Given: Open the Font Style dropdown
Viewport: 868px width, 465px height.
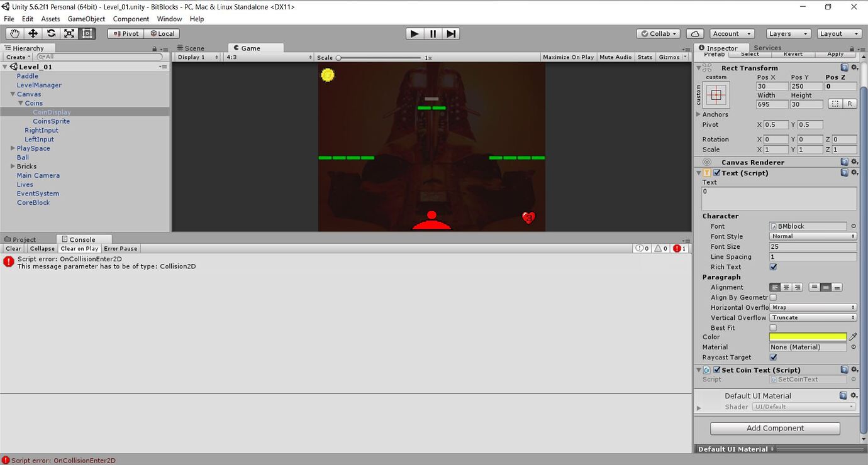Looking at the screenshot, I should point(813,236).
